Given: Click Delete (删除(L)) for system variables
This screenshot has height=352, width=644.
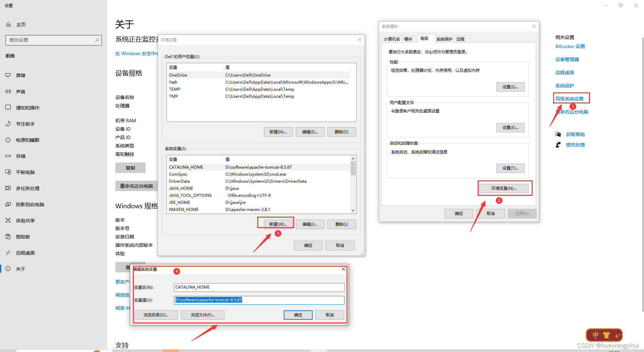Looking at the screenshot, I should point(341,224).
